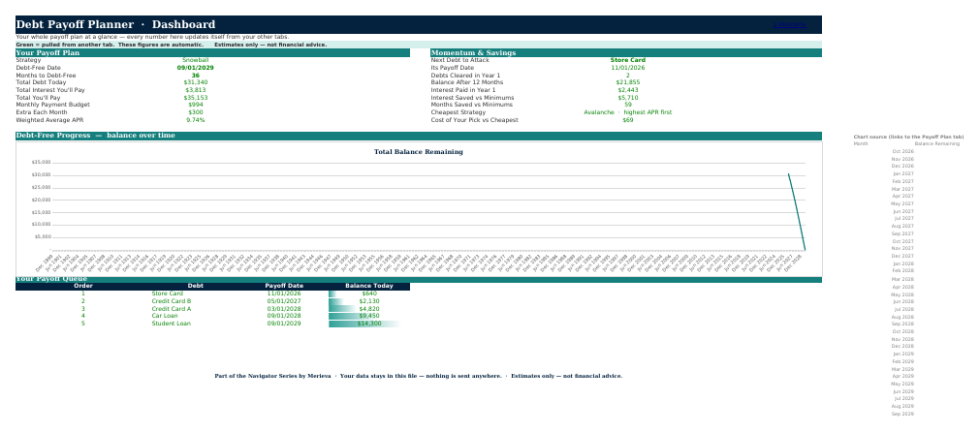The height and width of the screenshot is (432, 980).
Task: Select Student Loan in the Payoff Queue
Action: [172, 324]
